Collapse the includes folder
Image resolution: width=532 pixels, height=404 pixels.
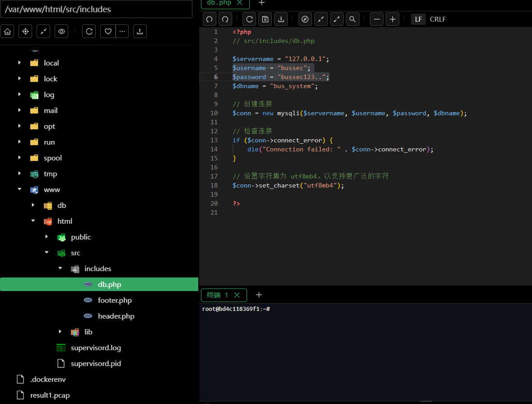pos(60,268)
